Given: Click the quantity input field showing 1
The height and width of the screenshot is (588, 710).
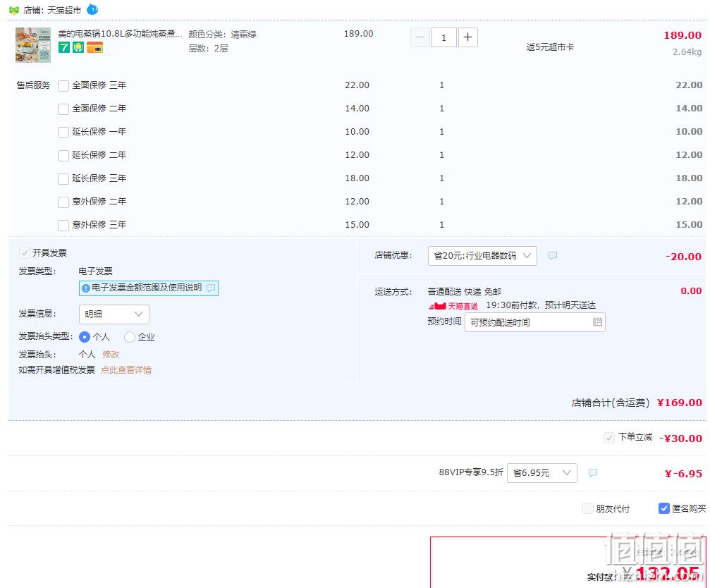Looking at the screenshot, I should click(x=443, y=37).
